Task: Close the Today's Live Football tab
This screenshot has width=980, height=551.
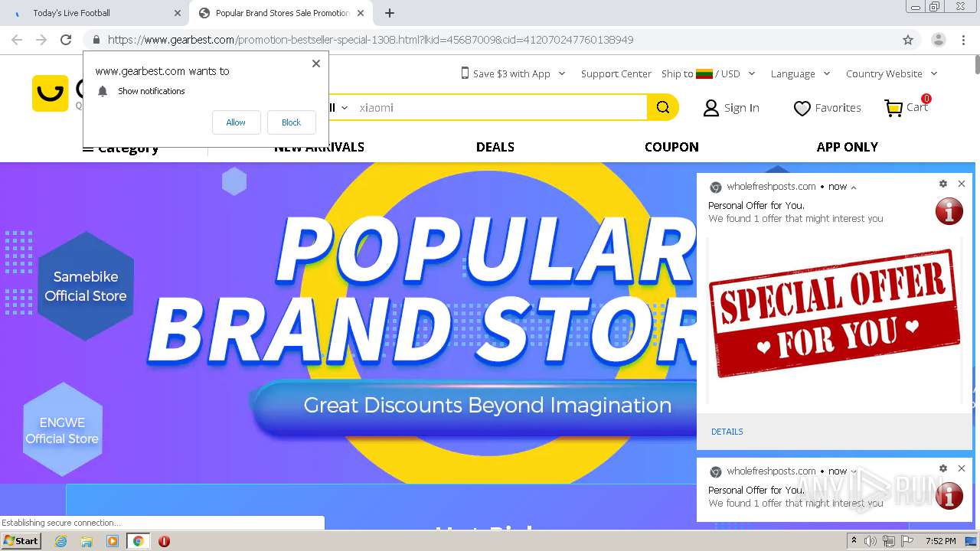Action: tap(178, 13)
